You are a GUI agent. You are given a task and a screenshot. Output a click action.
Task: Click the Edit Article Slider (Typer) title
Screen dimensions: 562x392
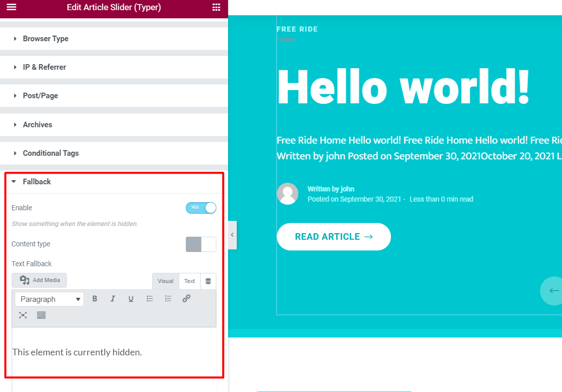114,7
